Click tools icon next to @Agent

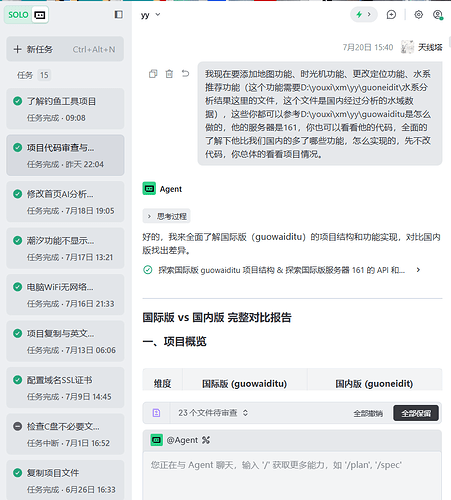(206, 440)
